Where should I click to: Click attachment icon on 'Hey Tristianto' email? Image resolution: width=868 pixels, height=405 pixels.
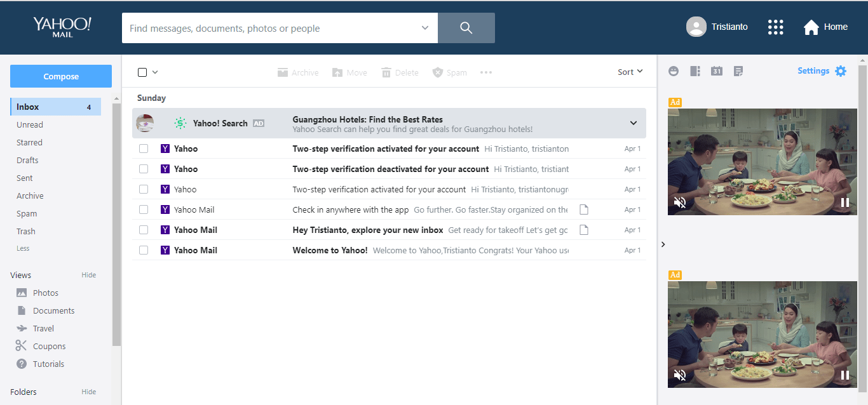click(x=584, y=230)
